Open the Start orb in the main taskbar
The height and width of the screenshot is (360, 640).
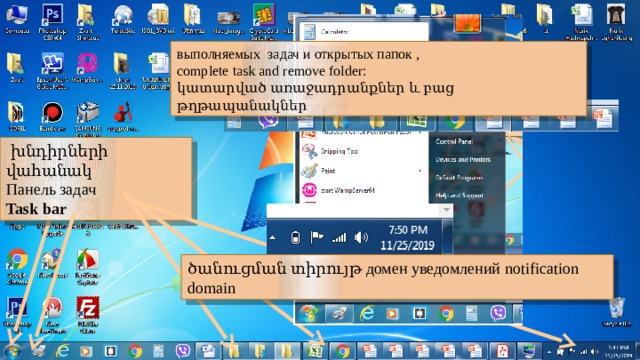coord(12,351)
